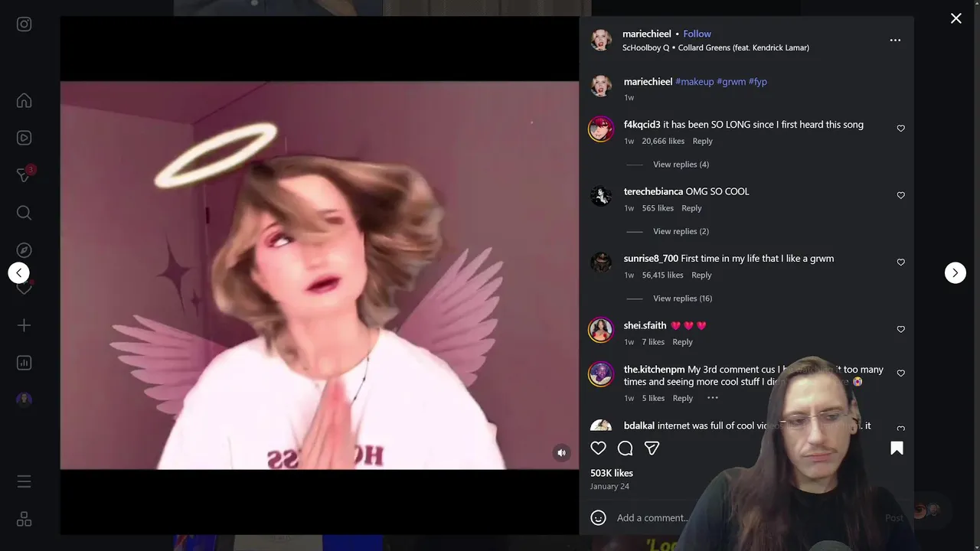Open the Search magnifier in sidebar
Screen dimensions: 980x551
tap(24, 213)
